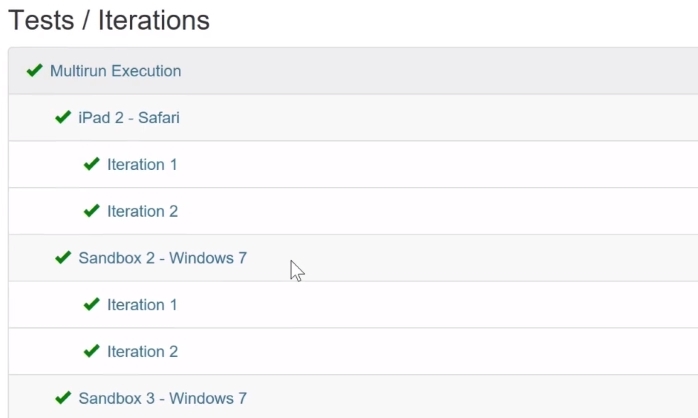Viewport: 698px width, 418px height.
Task: Click the checkmark for Iteration 2 under iPad 2
Action: pyautogui.click(x=92, y=211)
